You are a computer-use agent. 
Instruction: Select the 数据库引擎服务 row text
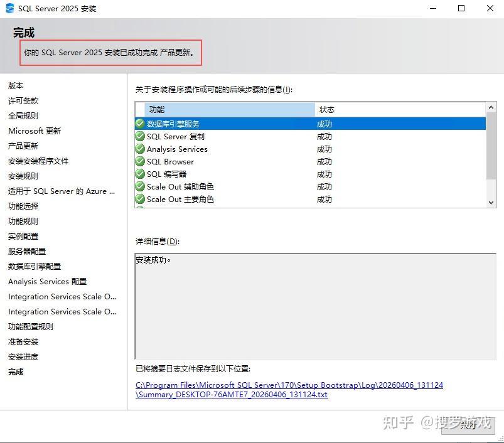pos(173,124)
